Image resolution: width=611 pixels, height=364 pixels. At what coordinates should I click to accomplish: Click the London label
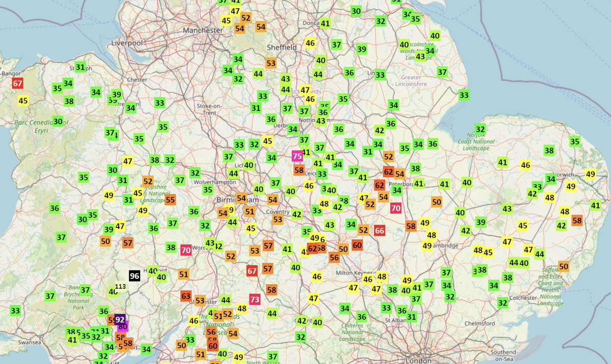[419, 360]
